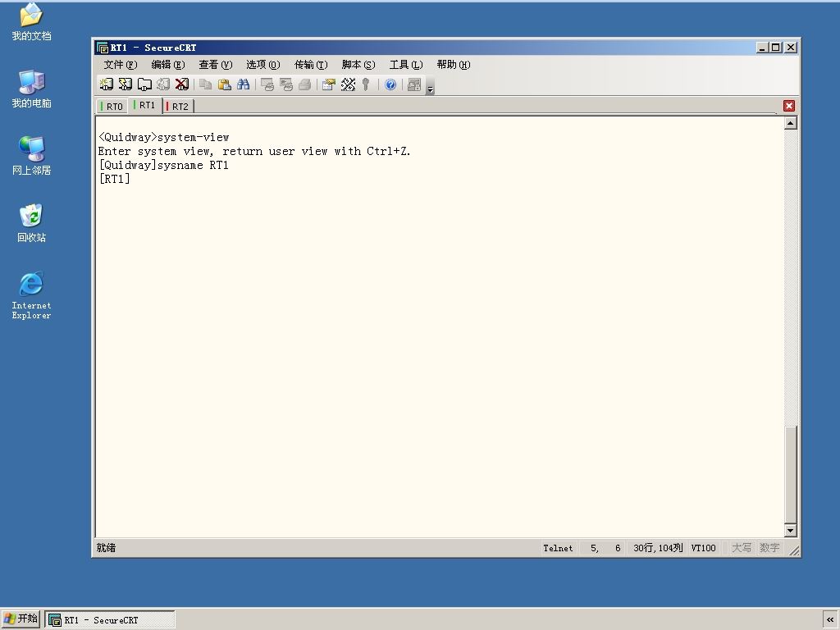Click the last grey toolbar icon
The width and height of the screenshot is (840, 630).
coord(414,84)
